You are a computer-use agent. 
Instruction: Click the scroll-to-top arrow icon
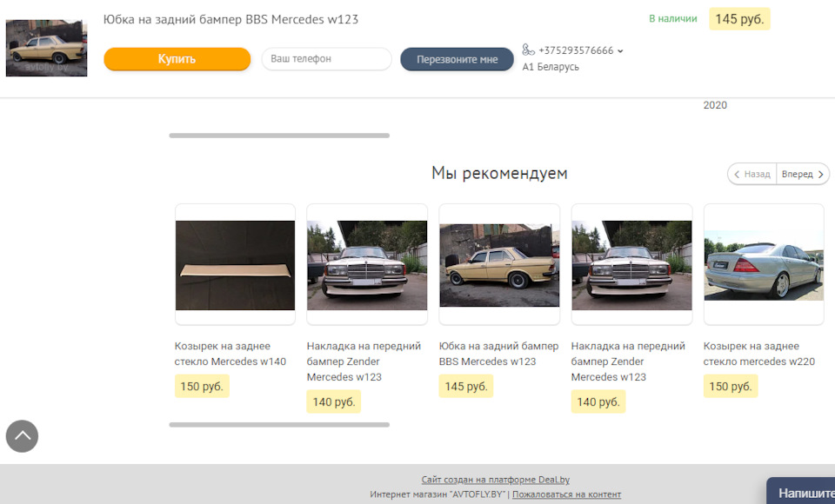click(22, 436)
